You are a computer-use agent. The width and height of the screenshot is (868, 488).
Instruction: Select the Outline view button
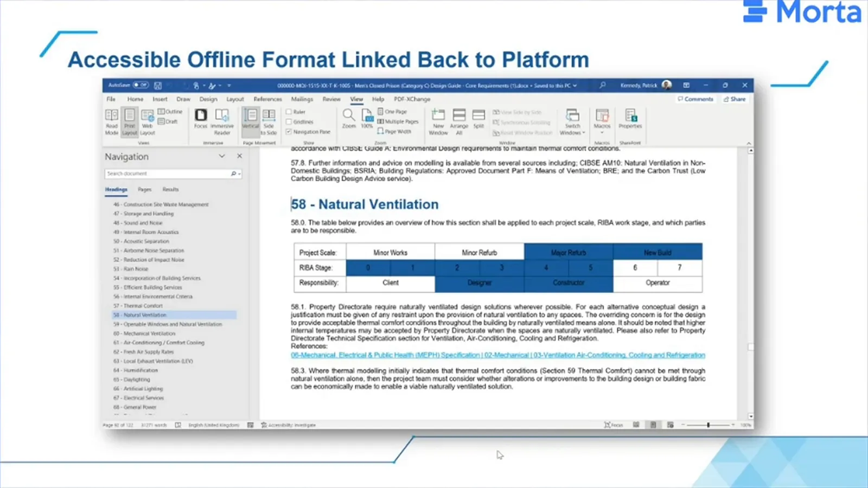click(x=170, y=112)
